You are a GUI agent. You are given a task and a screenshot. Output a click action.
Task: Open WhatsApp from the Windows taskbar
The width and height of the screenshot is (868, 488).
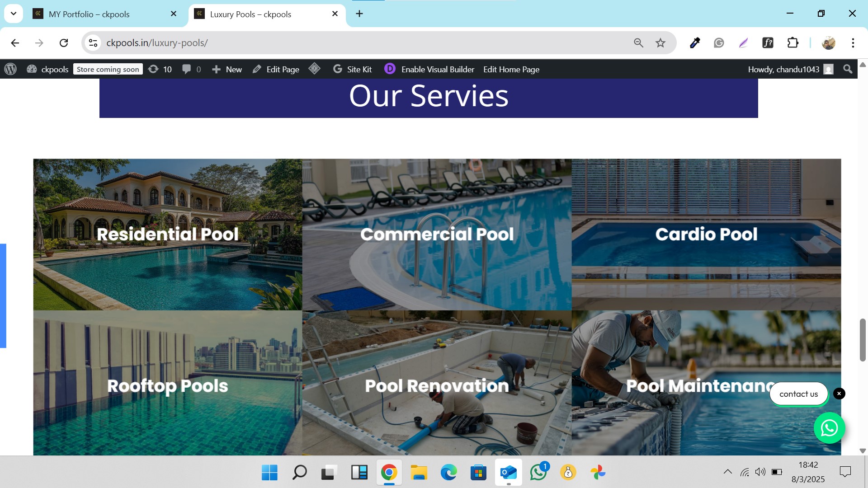pos(538,472)
